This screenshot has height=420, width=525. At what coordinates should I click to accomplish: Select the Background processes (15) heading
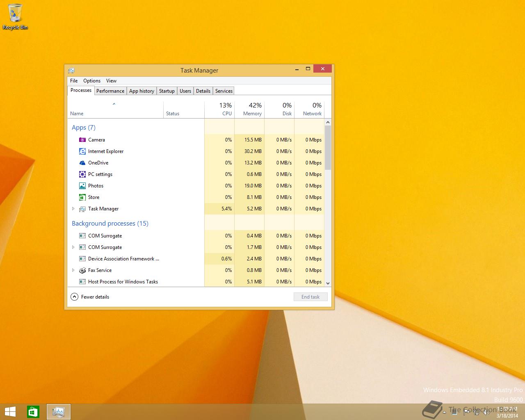110,224
